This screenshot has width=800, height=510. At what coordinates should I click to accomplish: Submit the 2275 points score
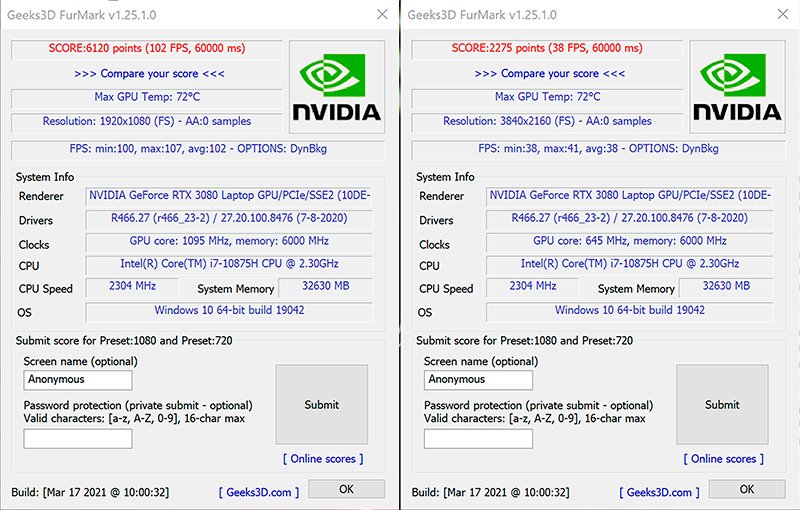[722, 404]
